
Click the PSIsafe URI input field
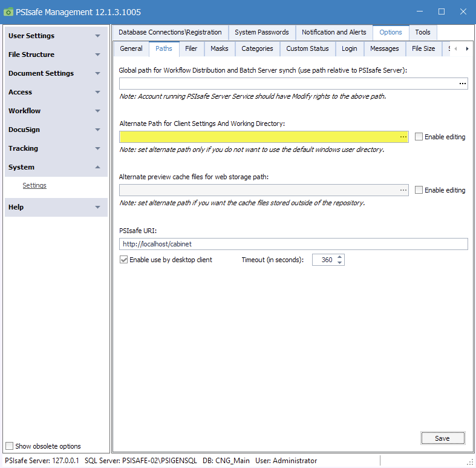pyautogui.click(x=293, y=244)
